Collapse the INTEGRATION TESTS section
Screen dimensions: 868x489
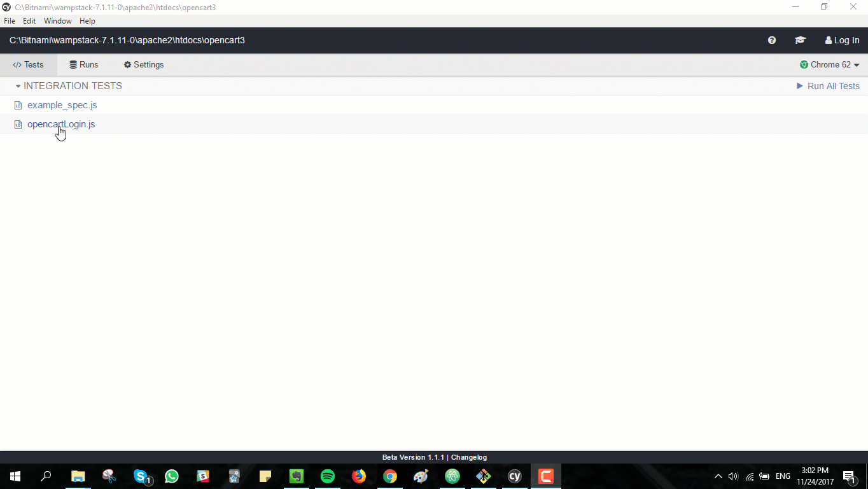(69, 86)
